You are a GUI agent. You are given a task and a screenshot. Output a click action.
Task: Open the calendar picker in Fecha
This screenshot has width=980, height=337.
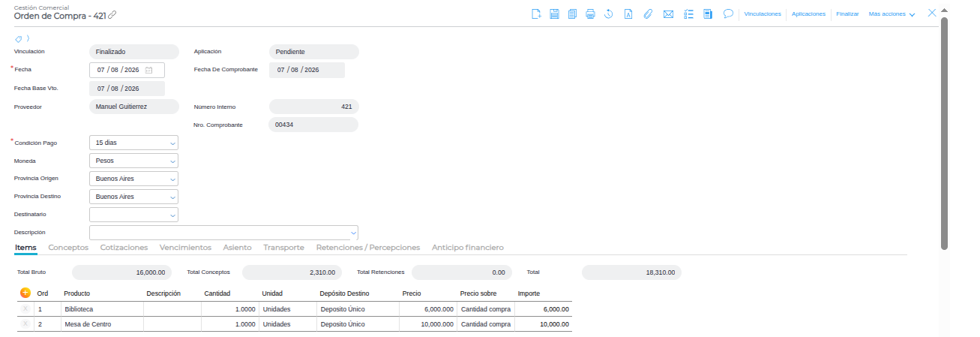[149, 70]
